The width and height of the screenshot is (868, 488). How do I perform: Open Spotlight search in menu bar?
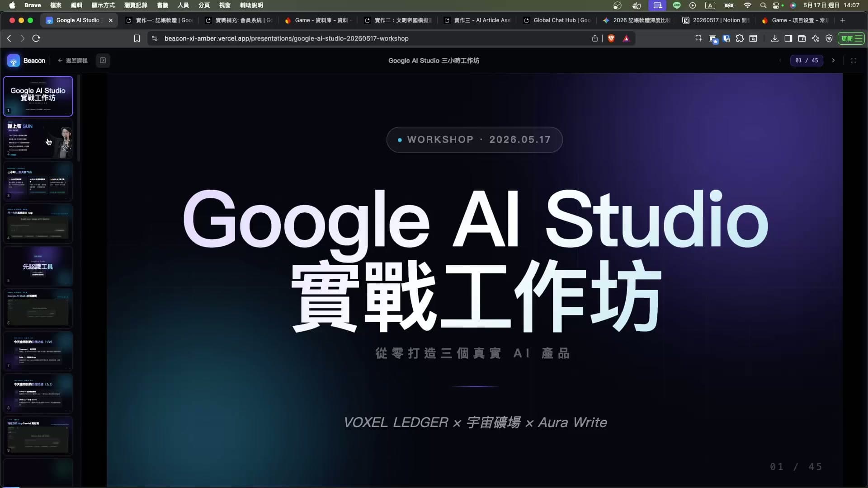[x=763, y=5]
